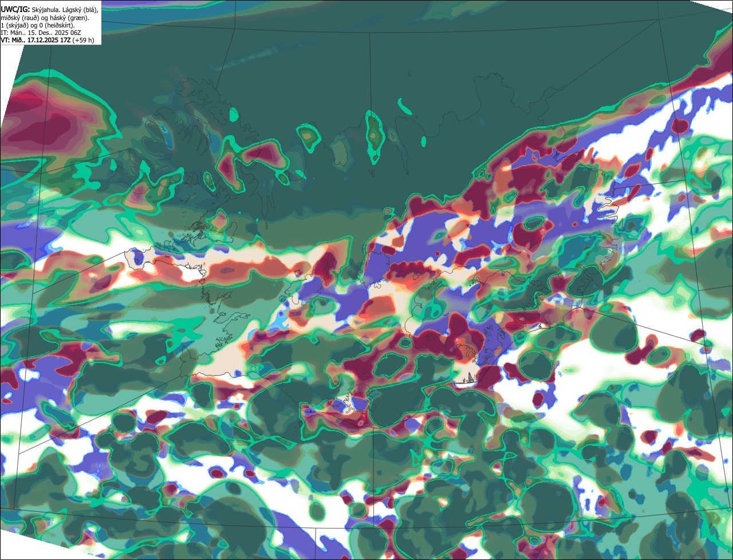Click the 'IT: Mán.. 15. Des.. 2025 06Z' line
Image resolution: width=733 pixels, height=560 pixels.
tap(41, 33)
